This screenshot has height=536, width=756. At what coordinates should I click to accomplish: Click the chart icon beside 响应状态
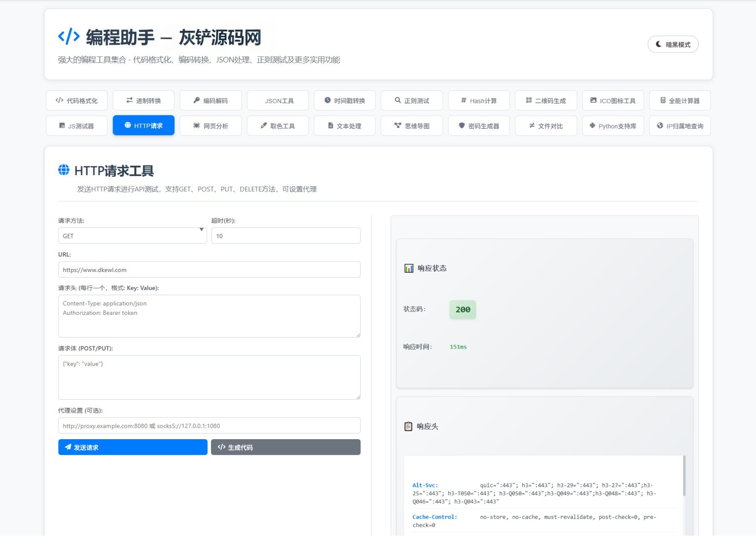pyautogui.click(x=409, y=268)
